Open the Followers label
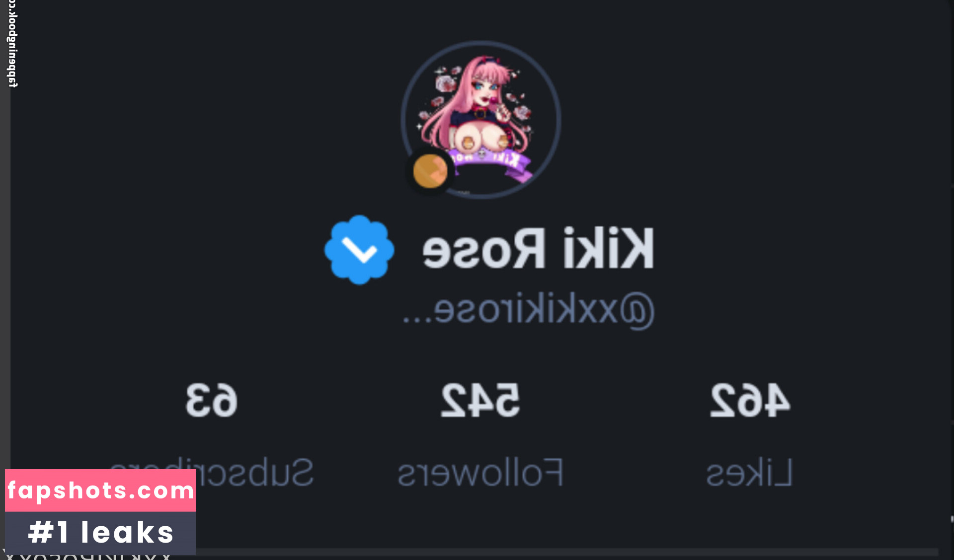This screenshot has width=954, height=560. pos(480,472)
